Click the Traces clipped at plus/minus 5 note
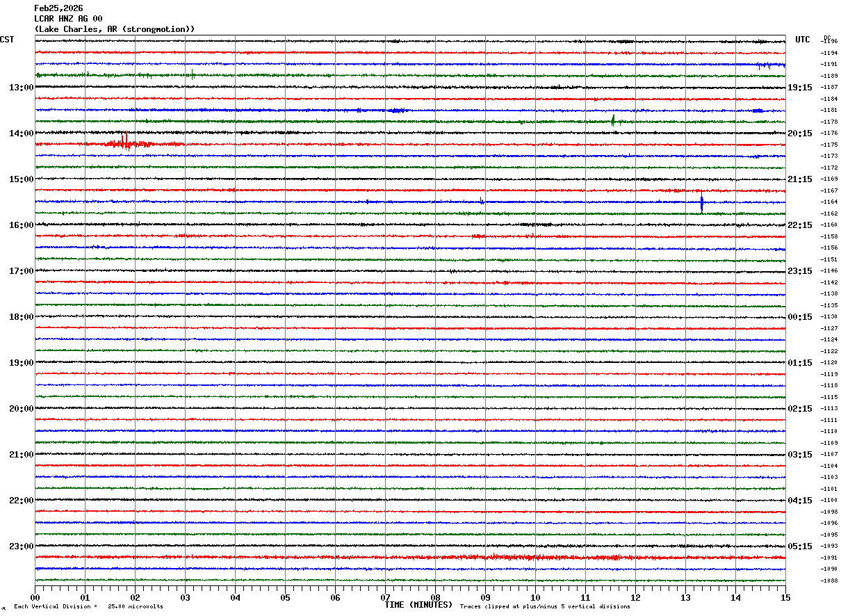 point(545,606)
